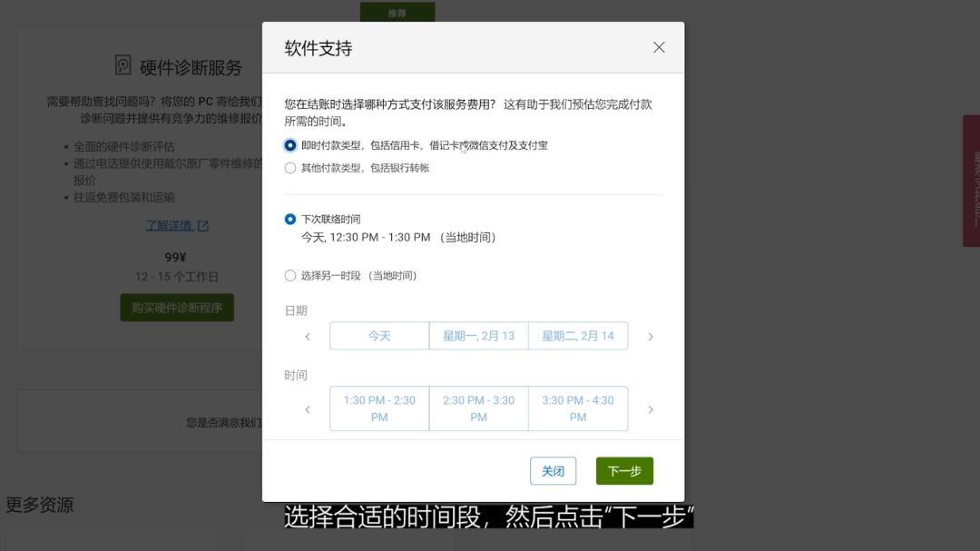
Task: Select 今天 as the callback date
Action: tap(378, 336)
